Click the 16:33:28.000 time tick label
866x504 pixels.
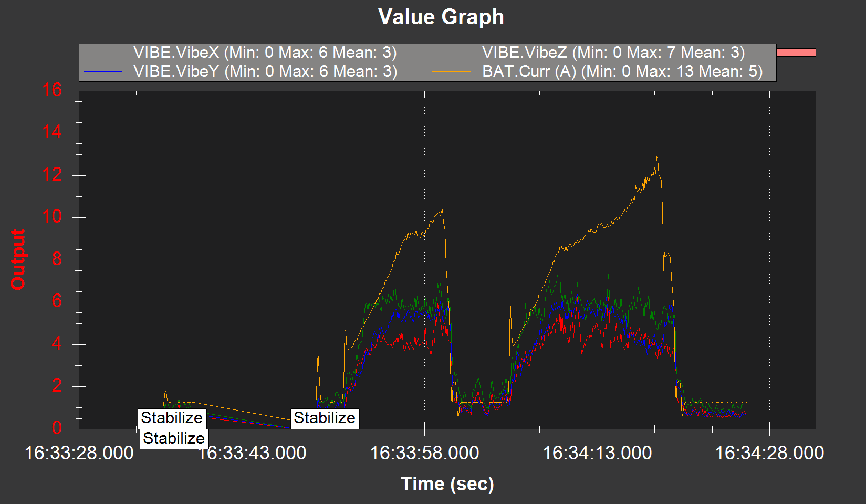[79, 453]
